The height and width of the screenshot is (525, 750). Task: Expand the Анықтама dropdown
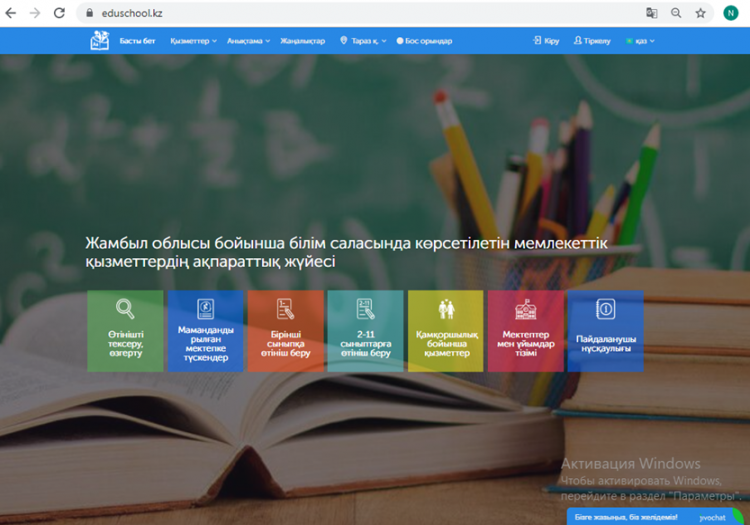(x=248, y=41)
